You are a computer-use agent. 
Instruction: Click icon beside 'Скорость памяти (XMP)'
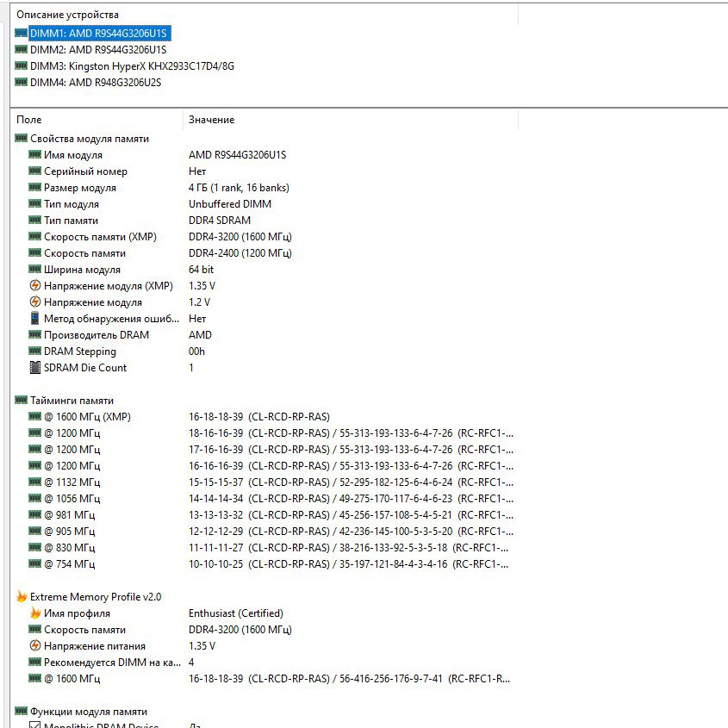tap(34, 236)
